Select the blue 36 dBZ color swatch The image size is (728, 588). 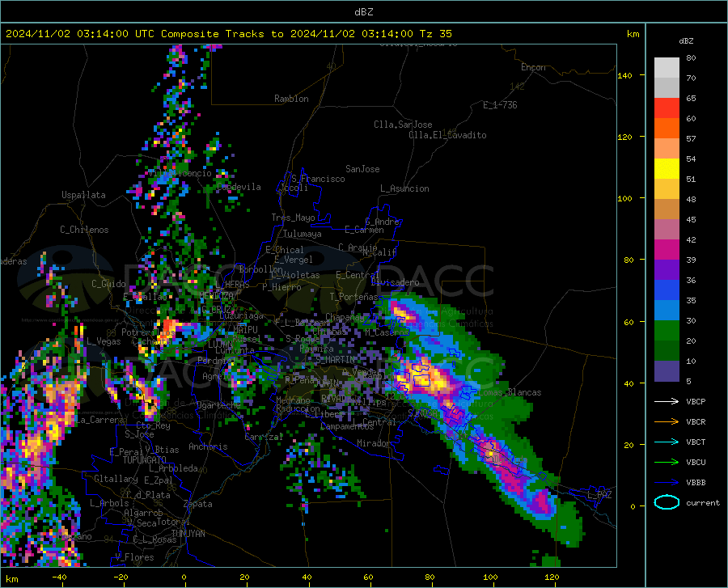point(667,290)
